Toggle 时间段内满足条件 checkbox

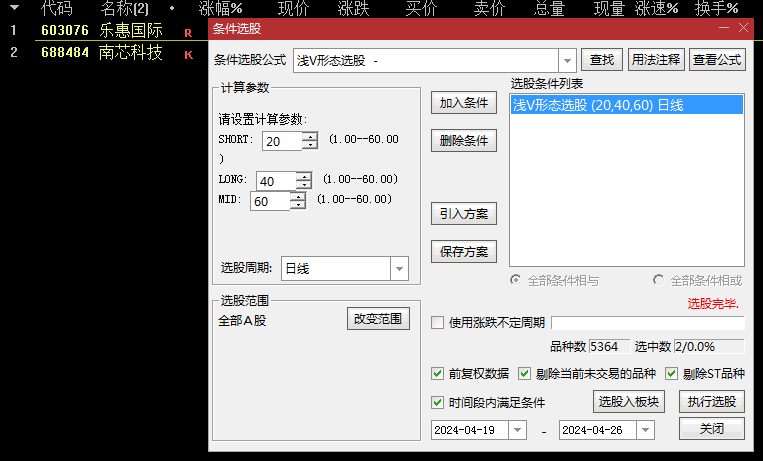click(x=437, y=402)
